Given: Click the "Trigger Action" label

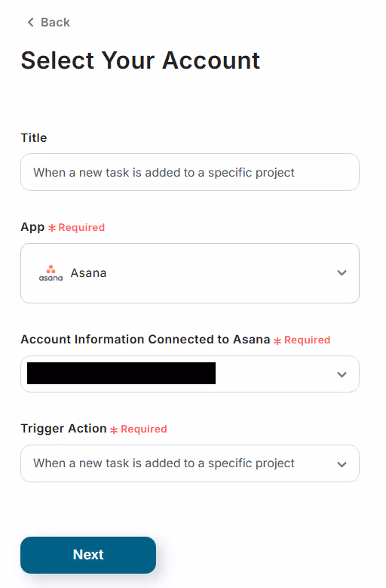Looking at the screenshot, I should click(64, 429).
